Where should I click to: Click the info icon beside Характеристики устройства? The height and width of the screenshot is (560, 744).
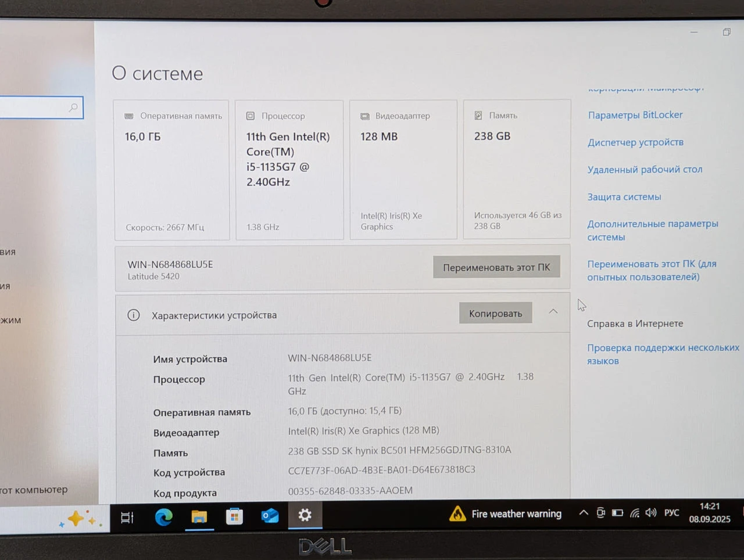point(134,315)
